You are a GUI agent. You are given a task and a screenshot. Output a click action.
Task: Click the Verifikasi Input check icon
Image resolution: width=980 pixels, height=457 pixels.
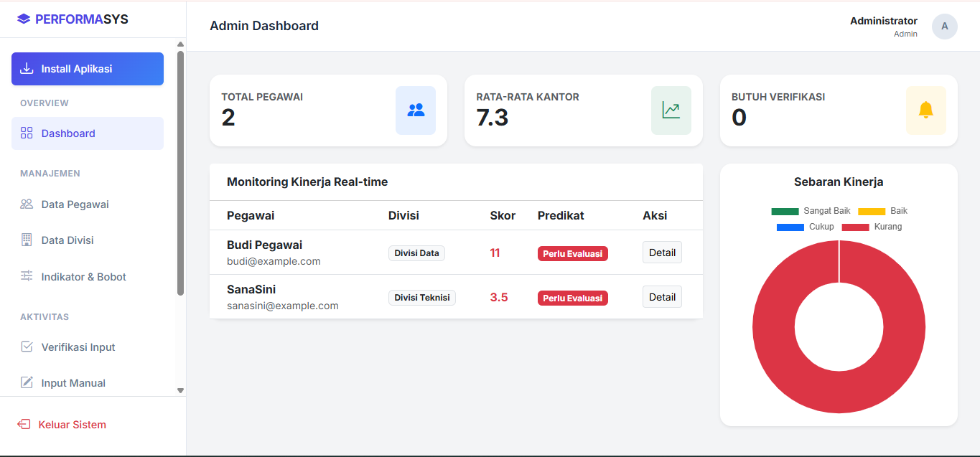pyautogui.click(x=27, y=347)
